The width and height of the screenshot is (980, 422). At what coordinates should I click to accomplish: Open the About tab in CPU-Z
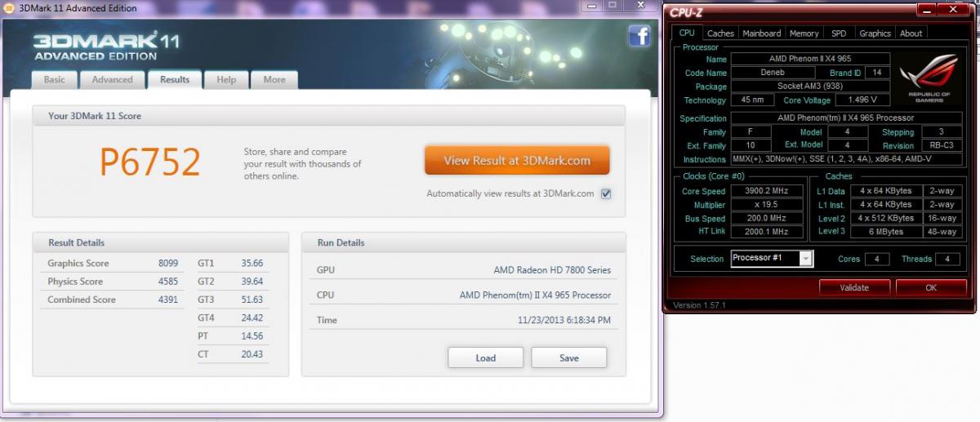click(x=911, y=33)
